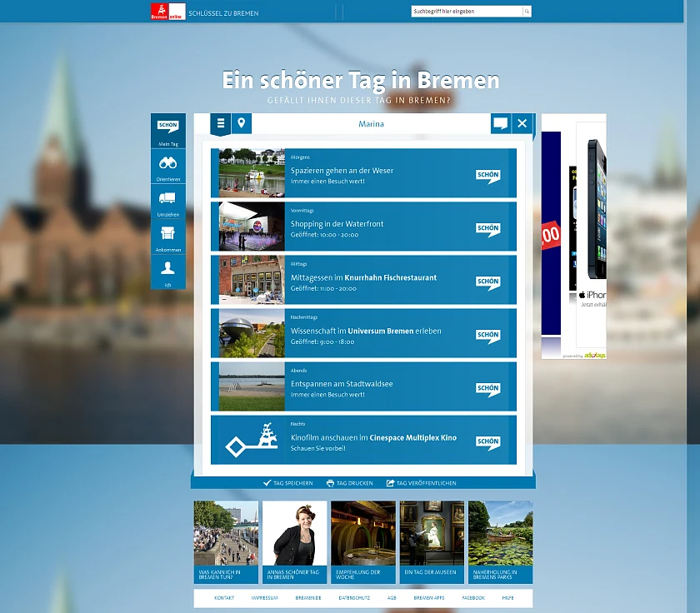Go to the Ich profile icon
This screenshot has height=613, width=700.
(167, 272)
